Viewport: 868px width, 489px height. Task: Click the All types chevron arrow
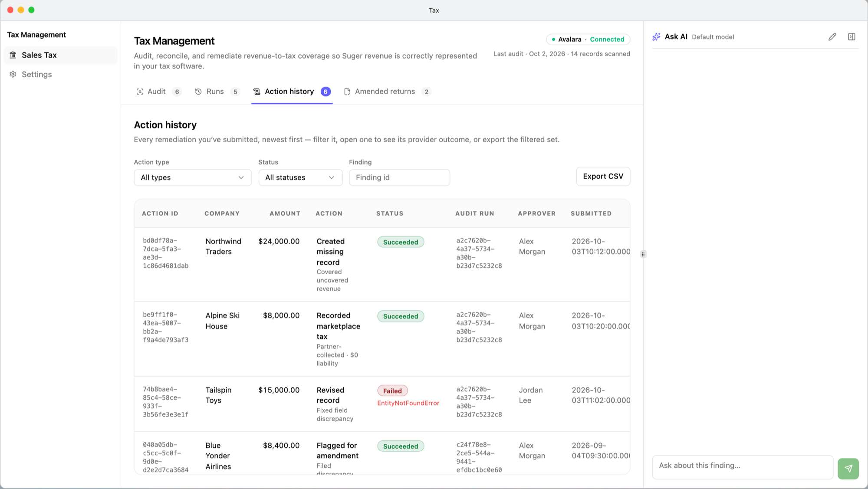click(241, 177)
